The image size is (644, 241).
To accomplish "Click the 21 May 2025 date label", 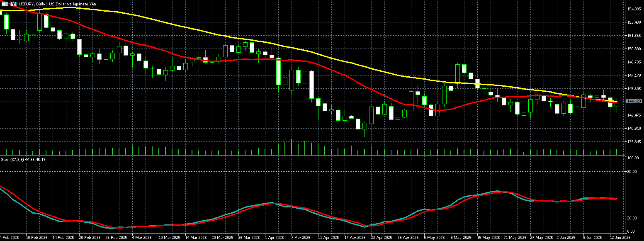I will coord(515,238).
